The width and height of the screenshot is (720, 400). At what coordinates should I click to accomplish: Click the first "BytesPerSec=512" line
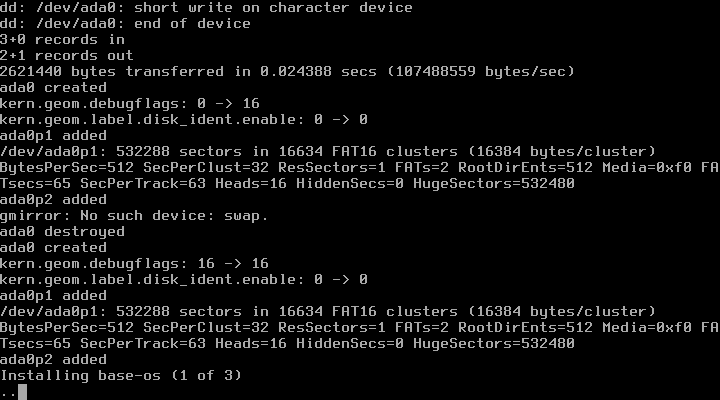point(359,168)
